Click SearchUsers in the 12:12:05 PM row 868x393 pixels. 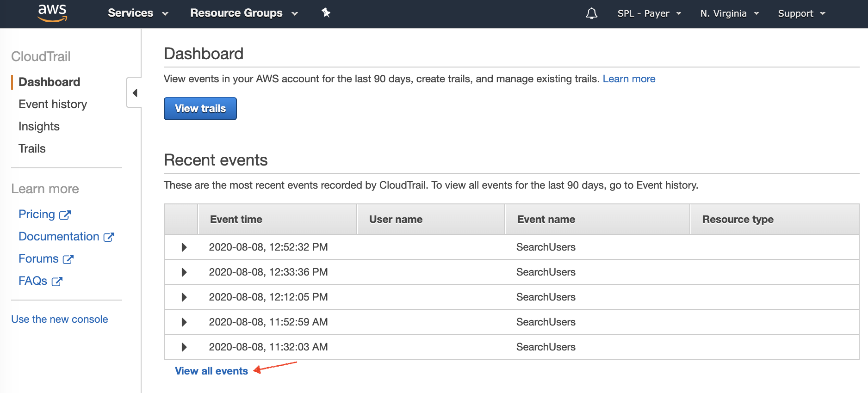pyautogui.click(x=546, y=297)
